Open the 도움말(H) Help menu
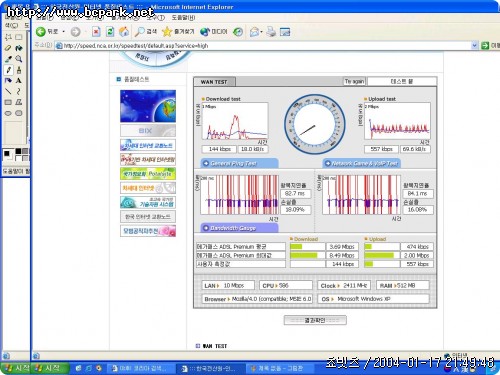This screenshot has width=500, height=375. (x=183, y=18)
